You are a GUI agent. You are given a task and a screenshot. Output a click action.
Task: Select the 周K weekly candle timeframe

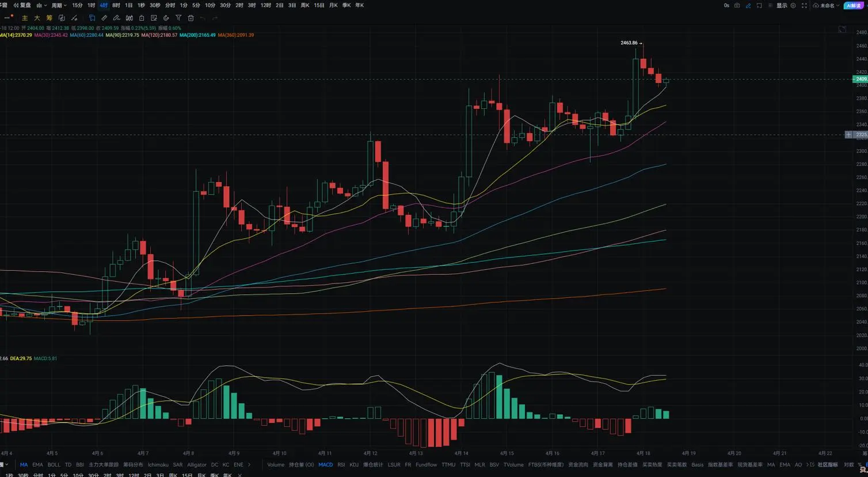click(x=305, y=5)
